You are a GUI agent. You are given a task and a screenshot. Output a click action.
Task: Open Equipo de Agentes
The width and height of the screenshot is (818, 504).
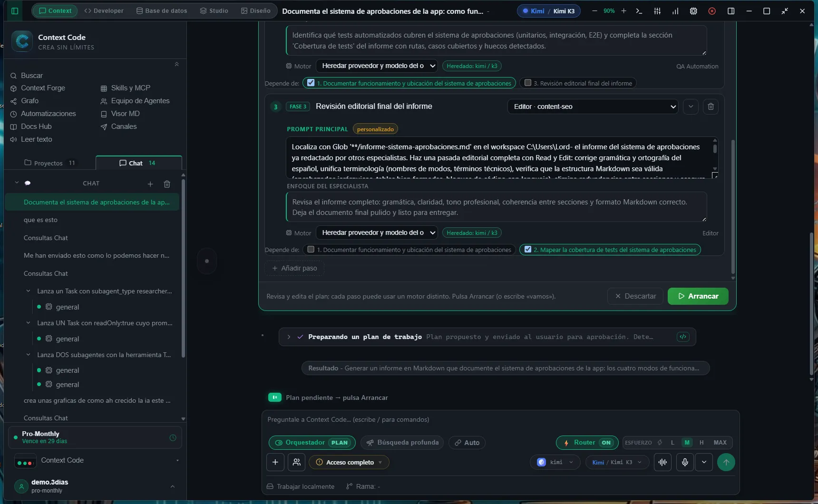[x=135, y=101]
